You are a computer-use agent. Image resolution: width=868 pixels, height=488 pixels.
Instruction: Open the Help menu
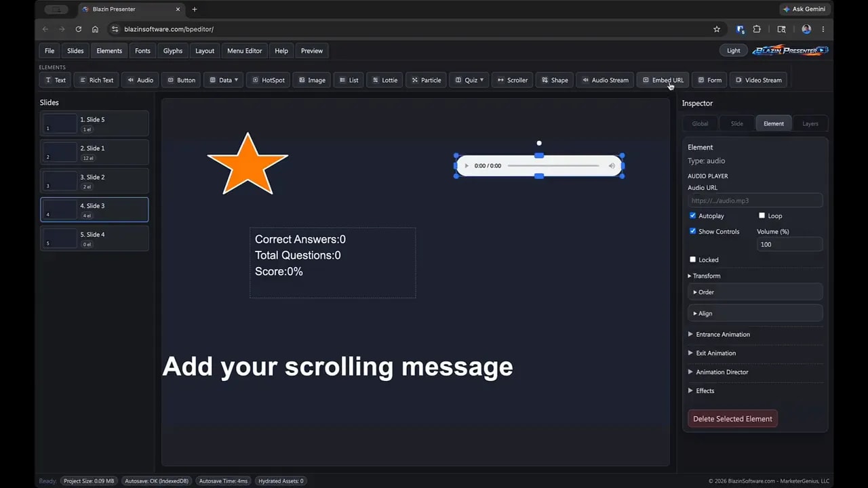pos(281,51)
